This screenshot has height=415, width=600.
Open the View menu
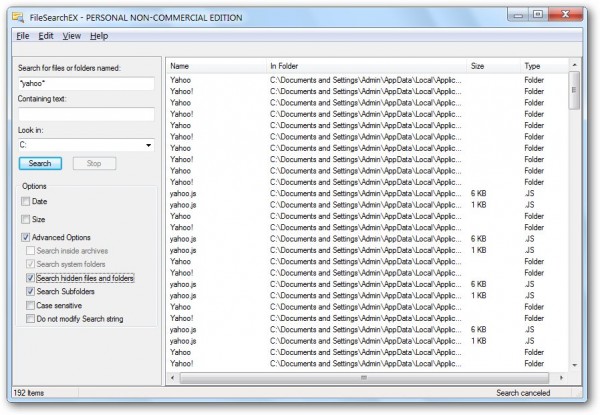coord(72,36)
